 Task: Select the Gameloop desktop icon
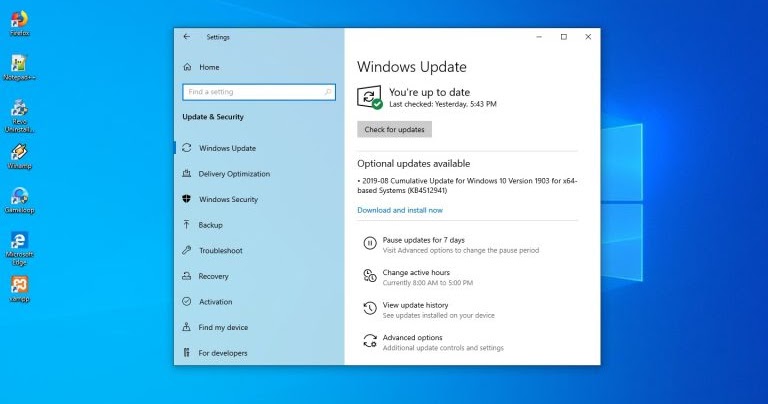coord(20,200)
